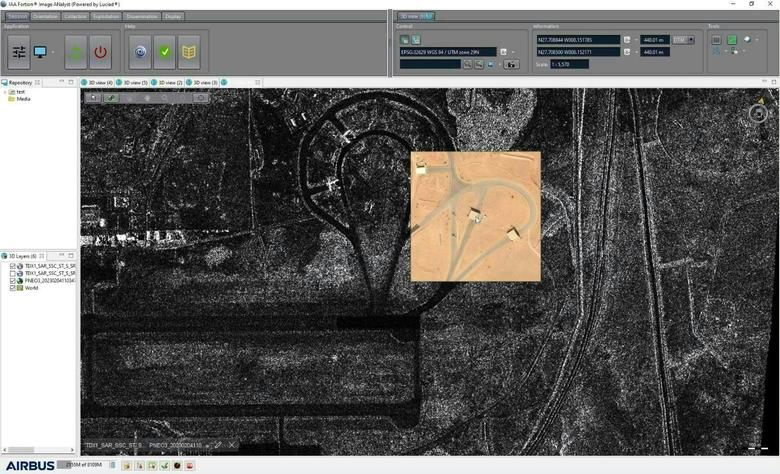Open the yellow user manual book icon

188,51
